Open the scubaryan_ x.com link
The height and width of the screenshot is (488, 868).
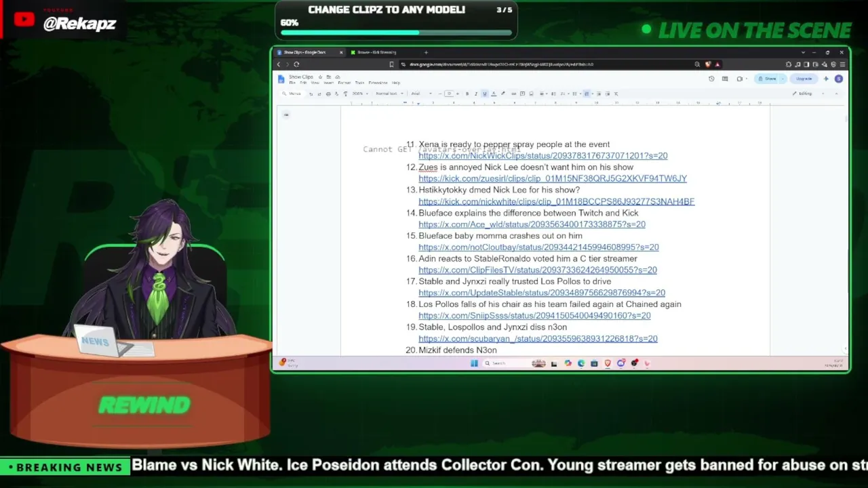[538, 339]
